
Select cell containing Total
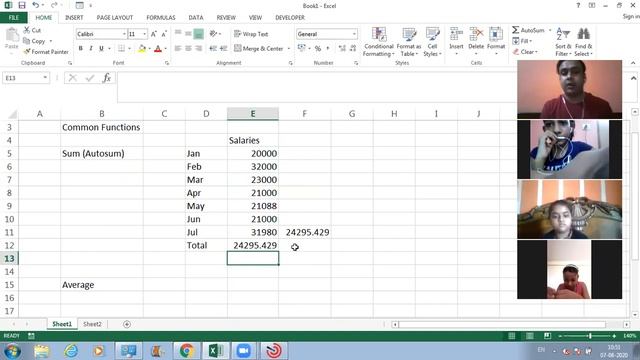pyautogui.click(x=206, y=245)
